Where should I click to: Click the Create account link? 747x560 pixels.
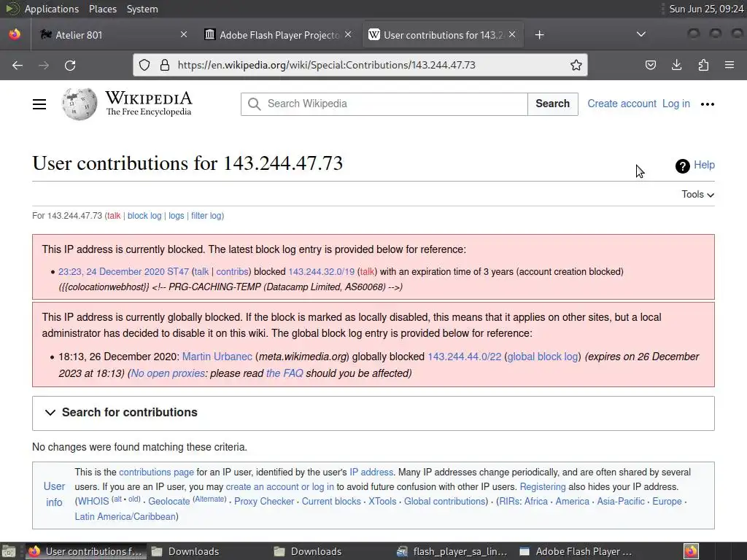click(x=622, y=104)
